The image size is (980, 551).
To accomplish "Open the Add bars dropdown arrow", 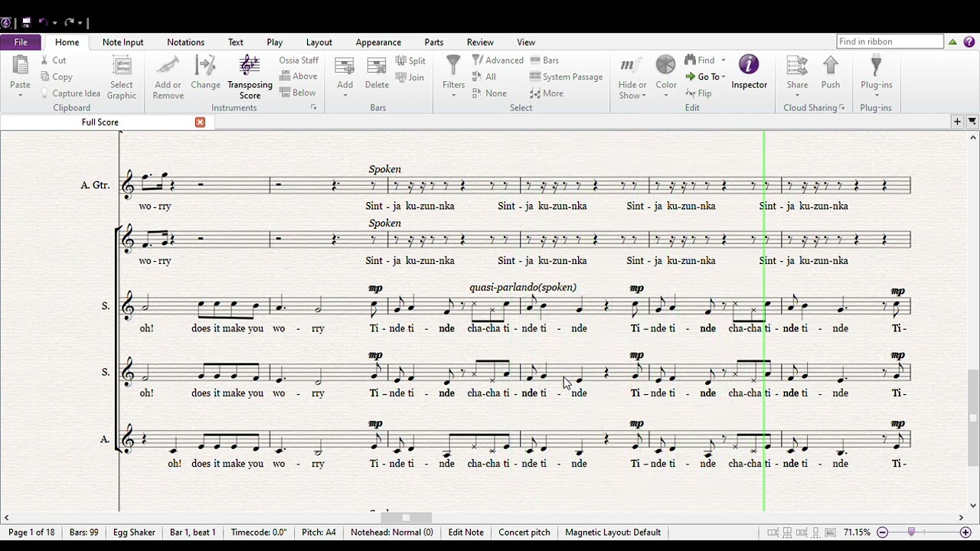I will click(x=345, y=96).
